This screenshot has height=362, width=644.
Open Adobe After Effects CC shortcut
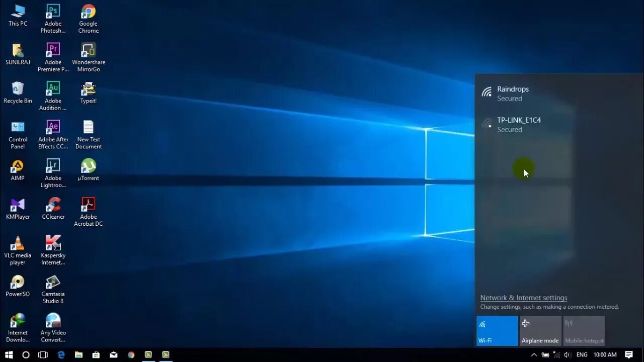coord(53,135)
